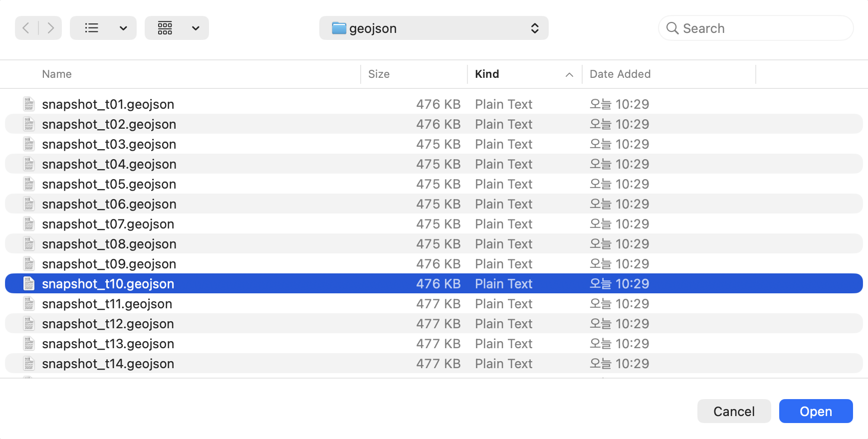Click the document icon beside snapshot_t14.geojson
This screenshot has width=868, height=439.
[28, 363]
